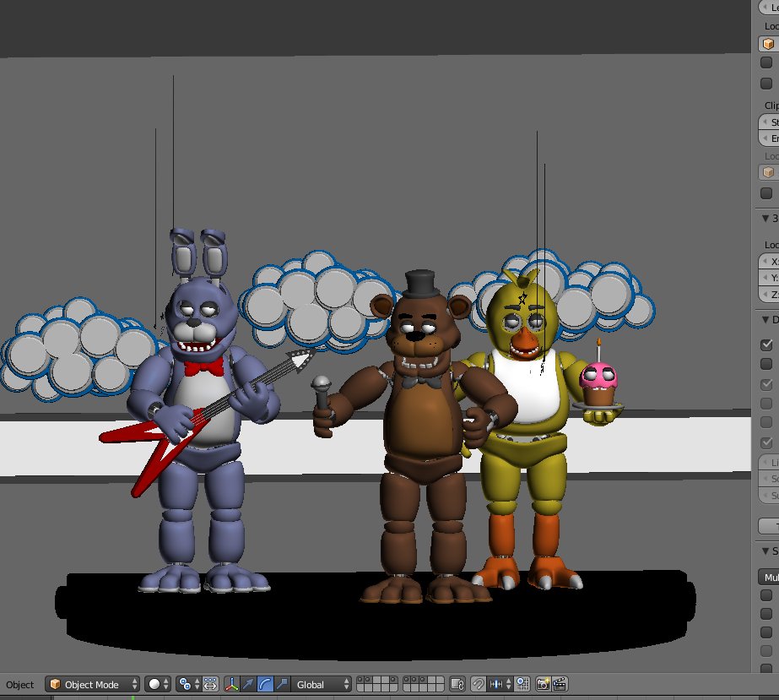Click the lock camera and layers icon
Viewport: 779px width, 700px height.
coord(457,685)
